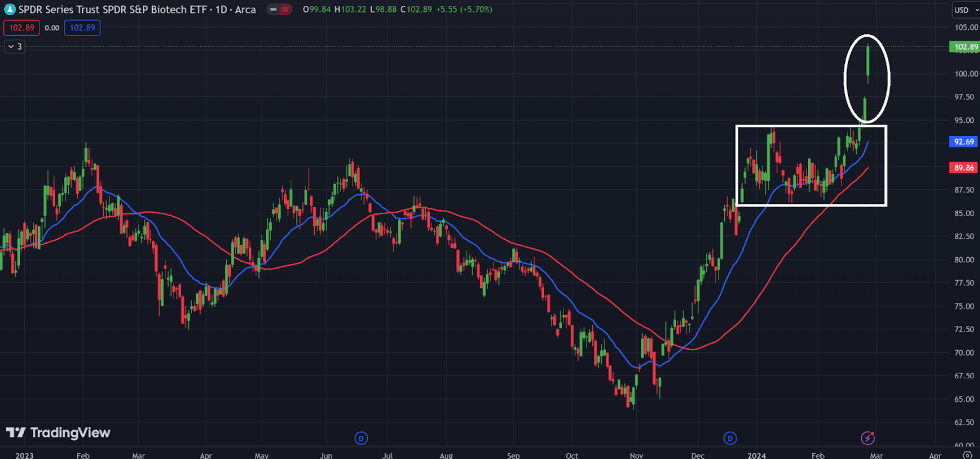
Task: Click the 2024 label on time axis
Action: (756, 455)
